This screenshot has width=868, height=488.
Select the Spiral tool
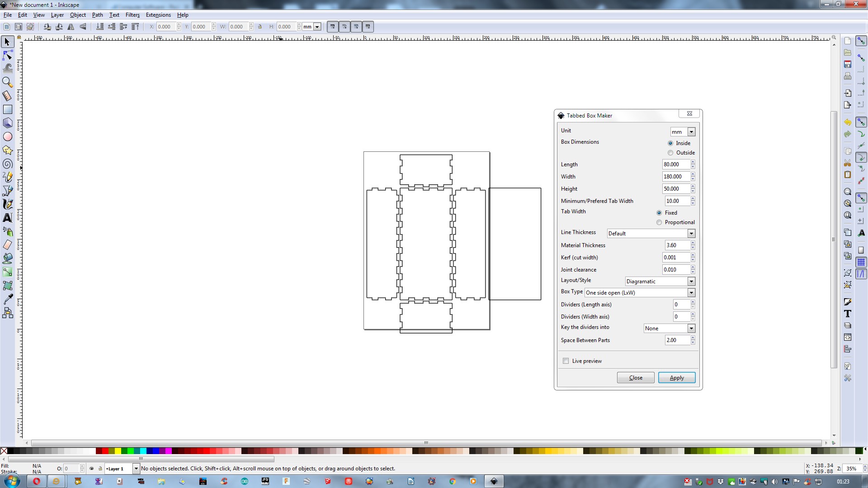[8, 164]
